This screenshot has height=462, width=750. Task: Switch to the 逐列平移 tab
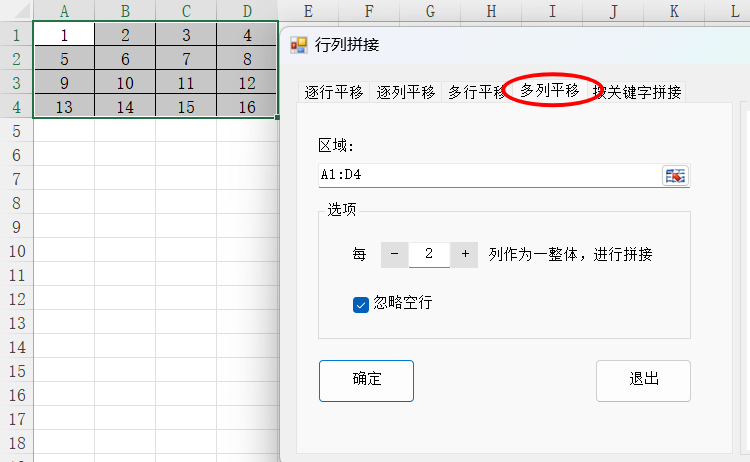(406, 92)
